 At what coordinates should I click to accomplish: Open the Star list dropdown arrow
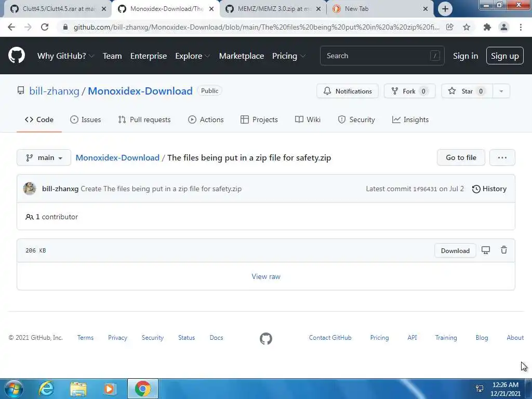pyautogui.click(x=501, y=91)
